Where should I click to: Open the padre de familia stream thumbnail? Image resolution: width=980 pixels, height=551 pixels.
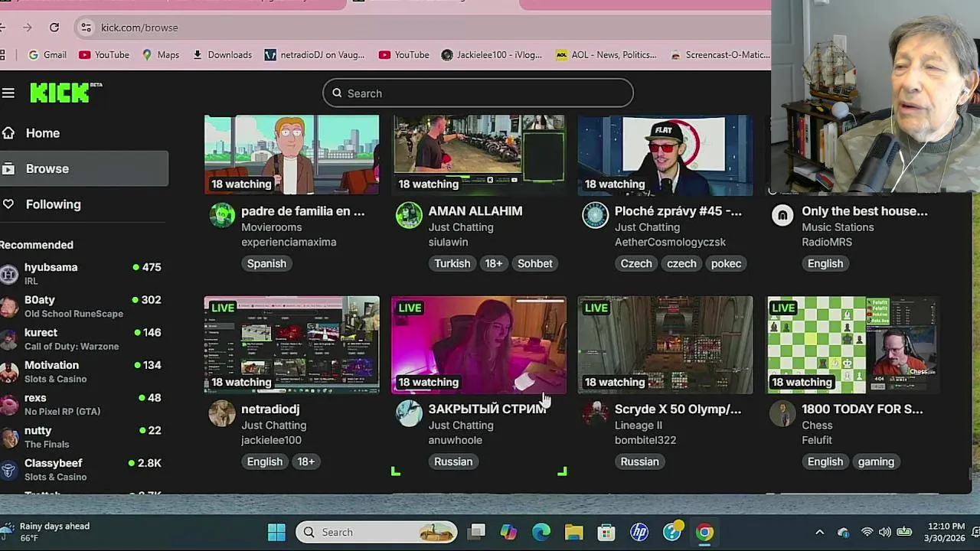pos(292,155)
